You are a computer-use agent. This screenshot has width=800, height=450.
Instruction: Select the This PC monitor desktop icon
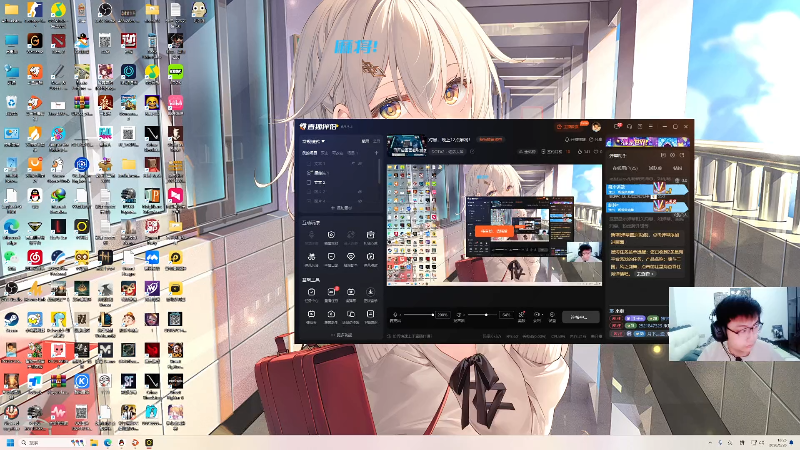11,41
